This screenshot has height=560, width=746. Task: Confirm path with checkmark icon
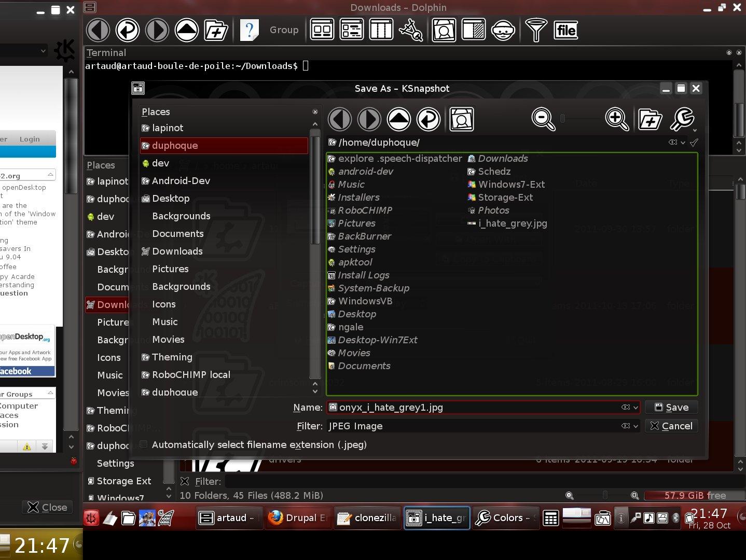694,142
